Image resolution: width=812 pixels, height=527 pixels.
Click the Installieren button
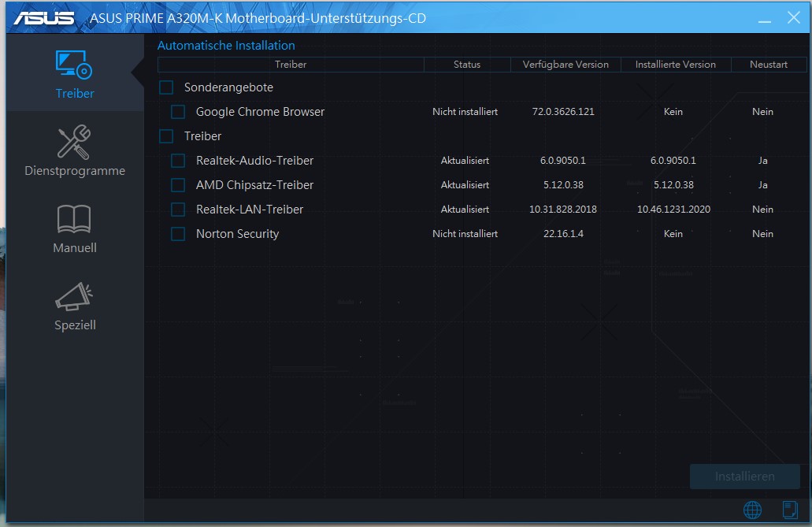[x=745, y=477]
